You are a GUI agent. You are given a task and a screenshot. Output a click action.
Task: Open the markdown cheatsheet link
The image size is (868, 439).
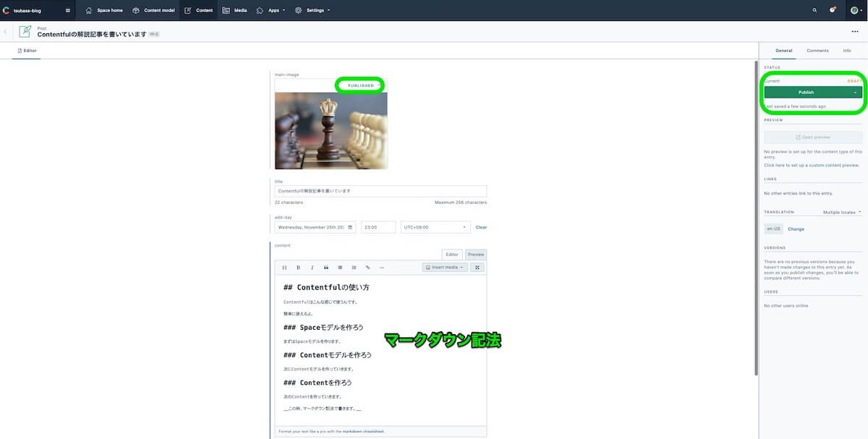(363, 431)
